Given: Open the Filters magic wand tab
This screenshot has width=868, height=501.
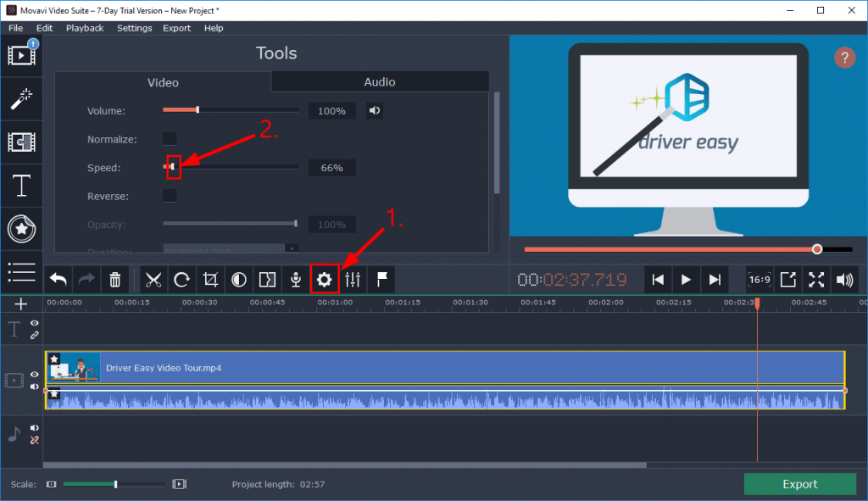Looking at the screenshot, I should pos(21,99).
